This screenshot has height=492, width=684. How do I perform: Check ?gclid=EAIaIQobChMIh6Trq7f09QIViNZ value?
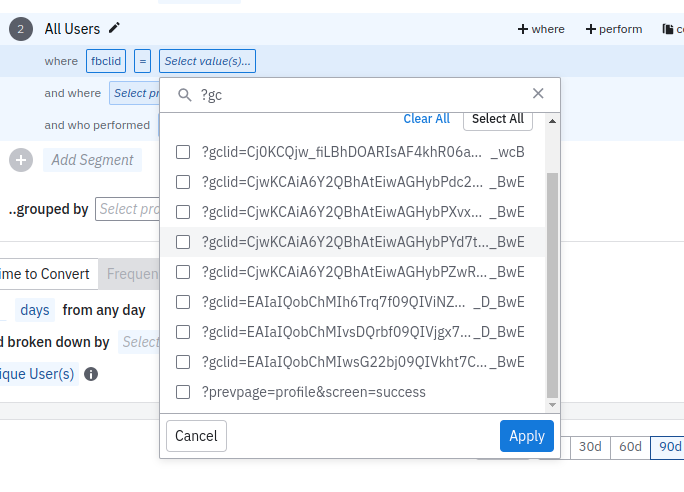[x=183, y=302]
